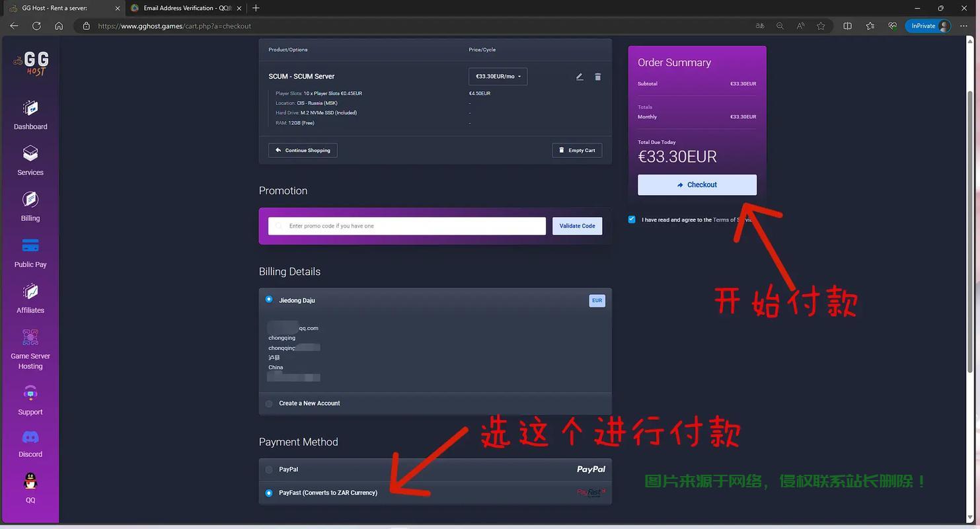This screenshot has height=529, width=980.
Task: Open browser settings and more menu
Action: click(963, 26)
